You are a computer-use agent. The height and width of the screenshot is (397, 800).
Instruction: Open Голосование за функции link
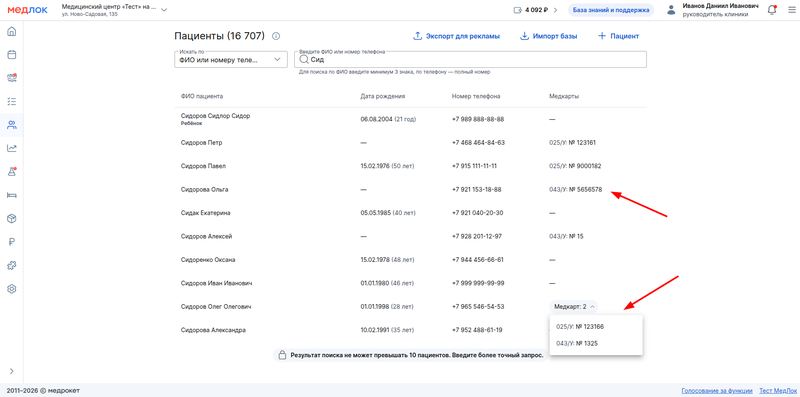tap(717, 391)
